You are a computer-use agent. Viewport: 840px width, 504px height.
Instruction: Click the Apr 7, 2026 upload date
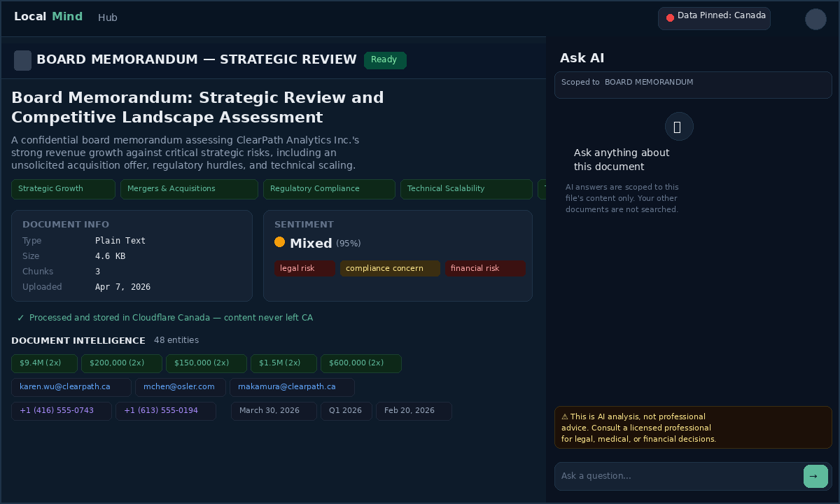point(122,287)
